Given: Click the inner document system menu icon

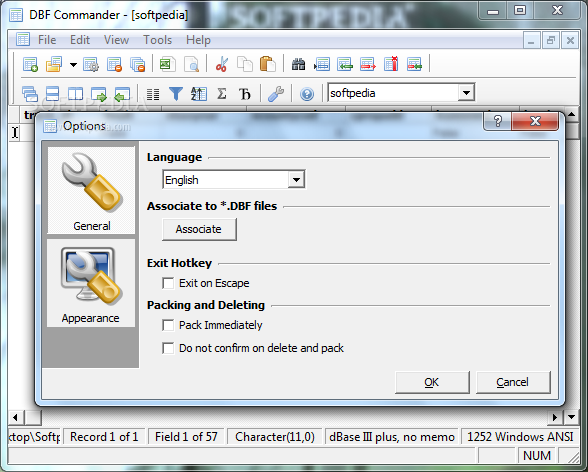Looking at the screenshot, I should click(x=23, y=39).
